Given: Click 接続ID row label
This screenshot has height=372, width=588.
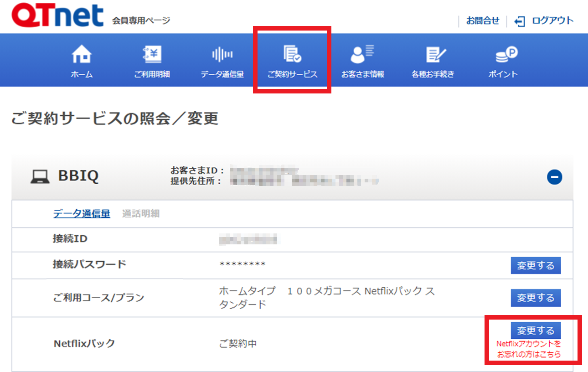Looking at the screenshot, I should click(70, 238).
